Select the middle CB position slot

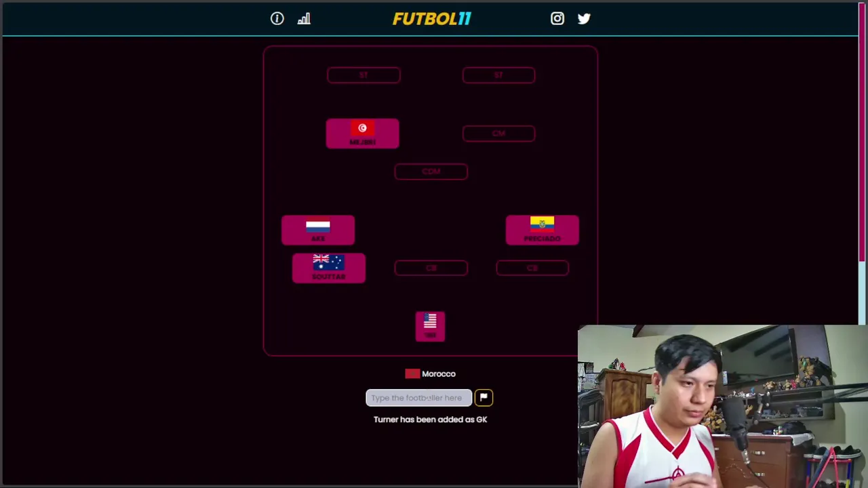[x=431, y=268]
